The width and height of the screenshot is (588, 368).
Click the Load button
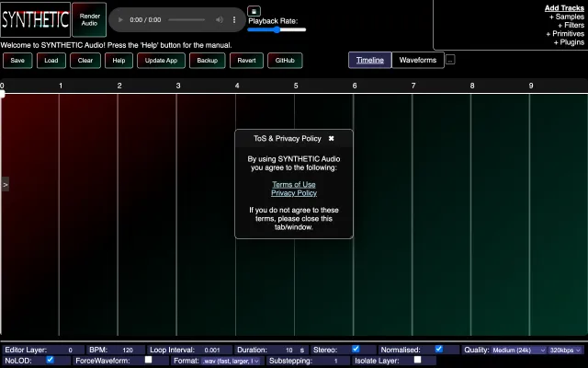[51, 61]
